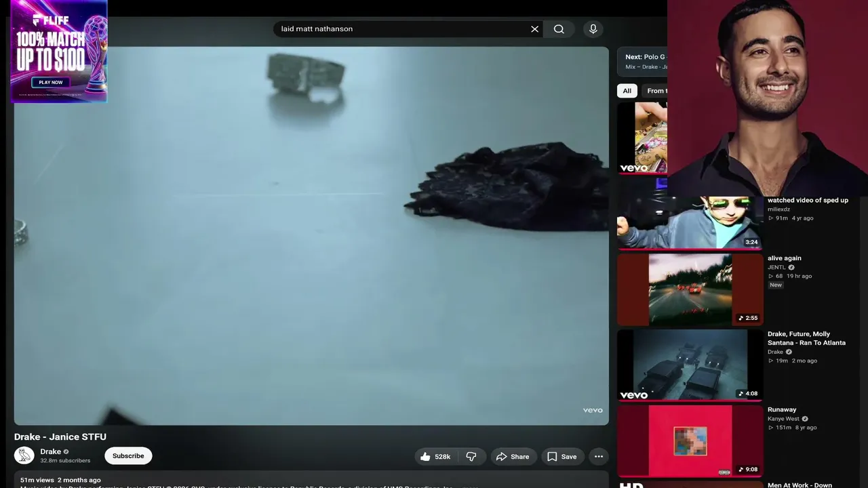Visit the Kanye West channel name
868x488 pixels.
783,419
